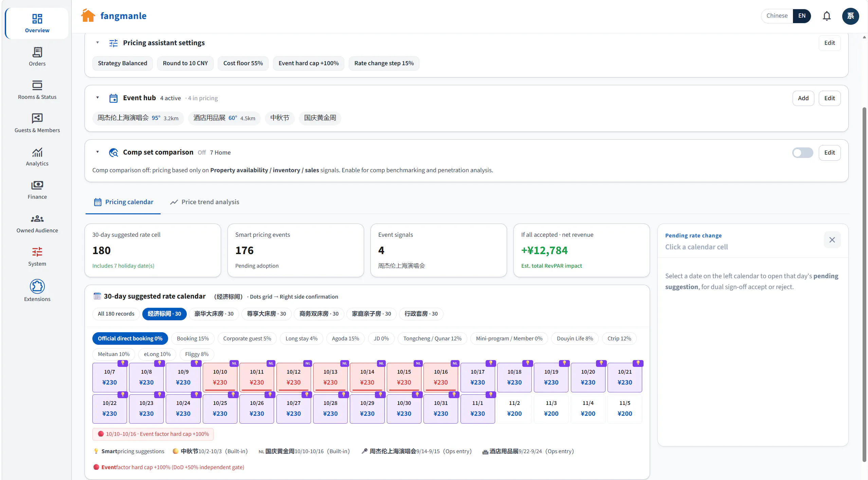
Task: Filter calendar by 行政套房 · 30
Action: point(421,314)
